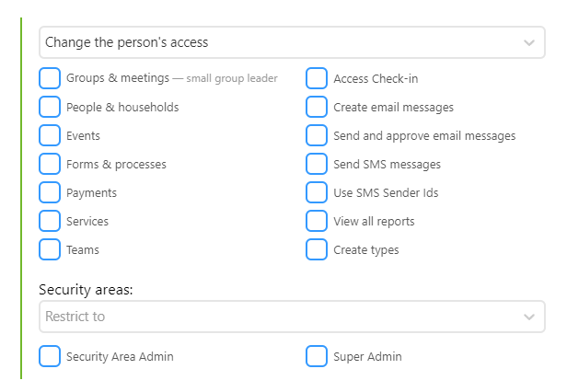Check the Payments permission box
Viewport: 567px width, 392px height.
[x=50, y=192]
